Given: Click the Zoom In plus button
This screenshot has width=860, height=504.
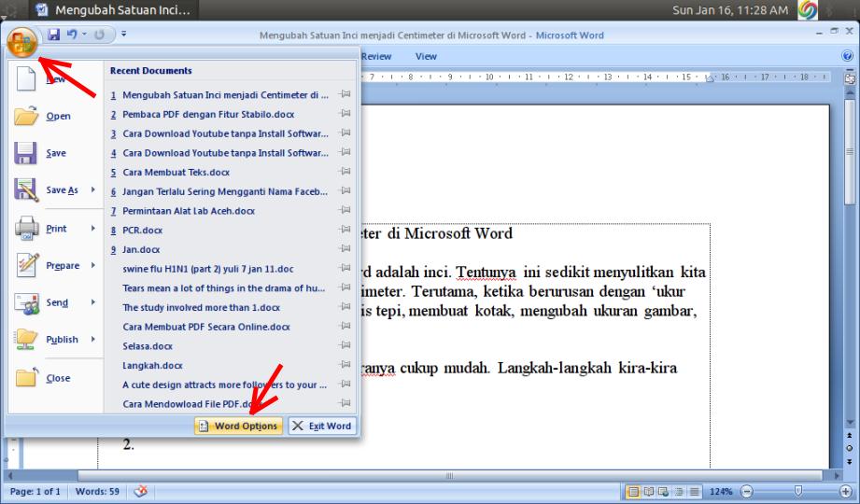Looking at the screenshot, I should pyautogui.click(x=845, y=491).
